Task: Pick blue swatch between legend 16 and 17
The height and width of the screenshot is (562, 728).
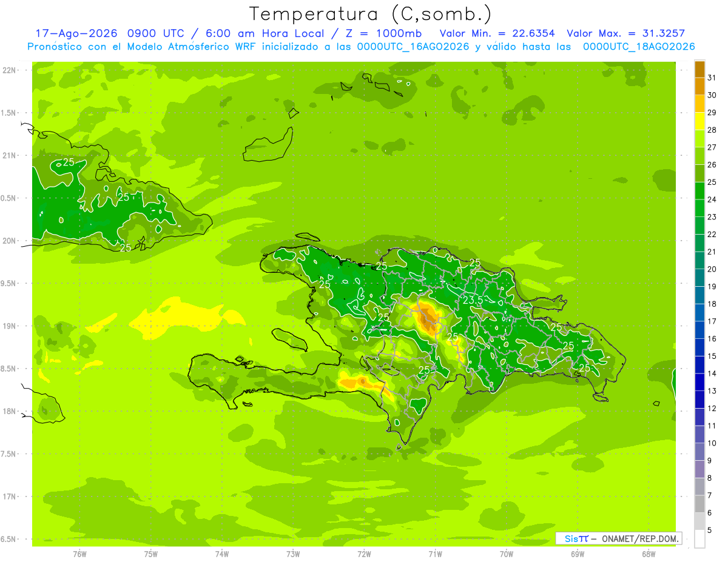Action: click(x=699, y=330)
